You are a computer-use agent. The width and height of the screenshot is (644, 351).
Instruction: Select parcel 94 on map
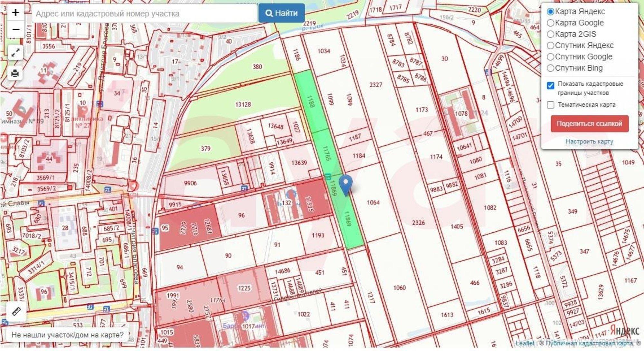pos(179,267)
